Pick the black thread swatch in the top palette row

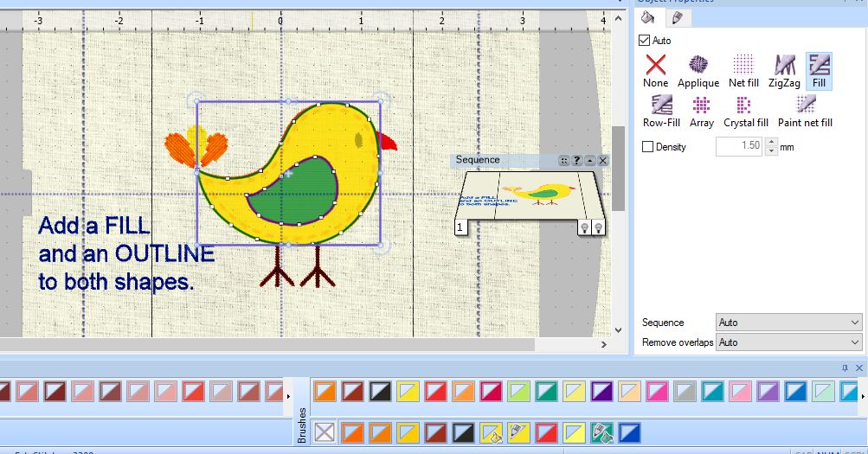pos(380,391)
